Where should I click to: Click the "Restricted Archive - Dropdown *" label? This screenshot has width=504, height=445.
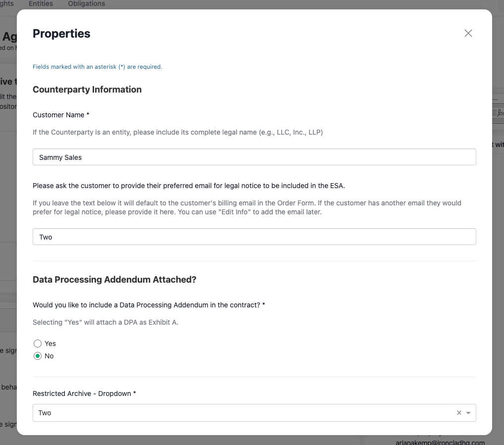click(x=84, y=394)
